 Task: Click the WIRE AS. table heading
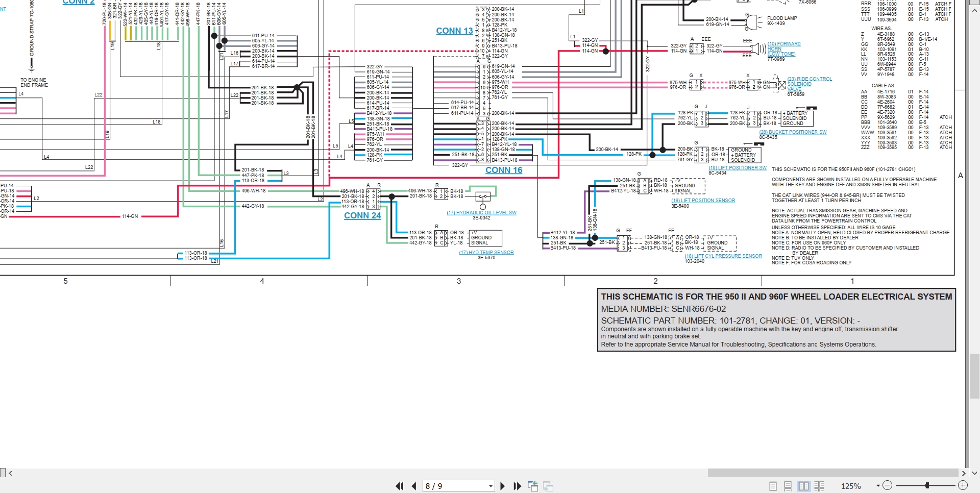click(x=881, y=29)
